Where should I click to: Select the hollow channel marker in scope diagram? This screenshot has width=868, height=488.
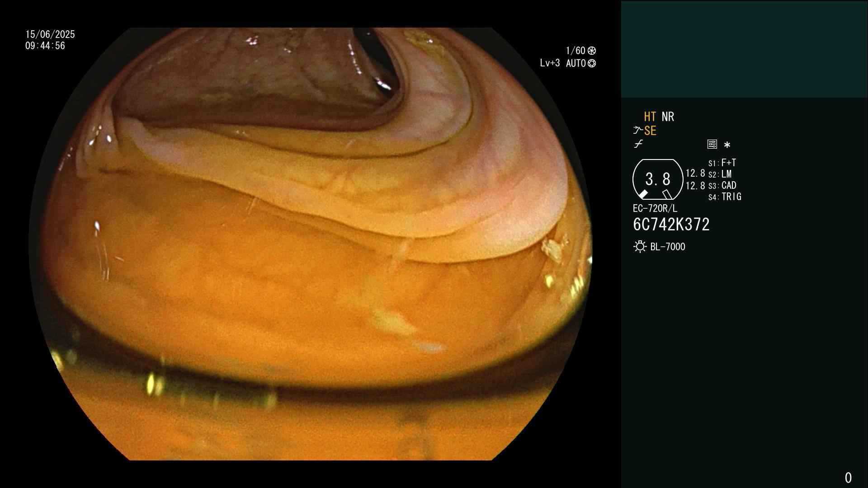[667, 194]
